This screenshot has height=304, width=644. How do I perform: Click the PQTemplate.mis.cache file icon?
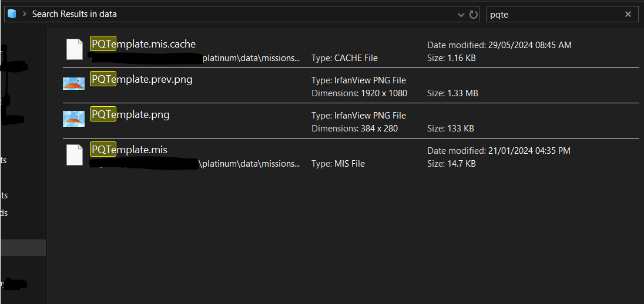tap(74, 49)
